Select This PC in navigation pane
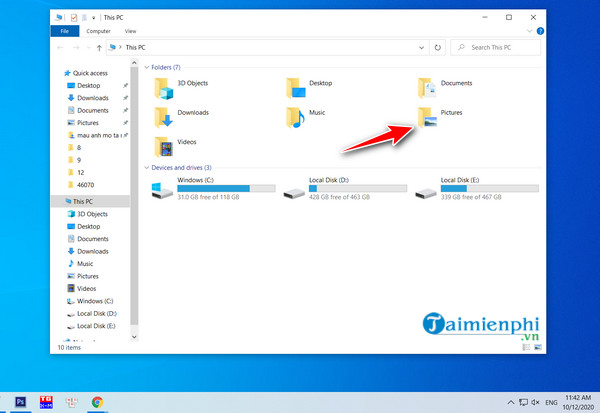The height and width of the screenshot is (413, 600). [90, 201]
